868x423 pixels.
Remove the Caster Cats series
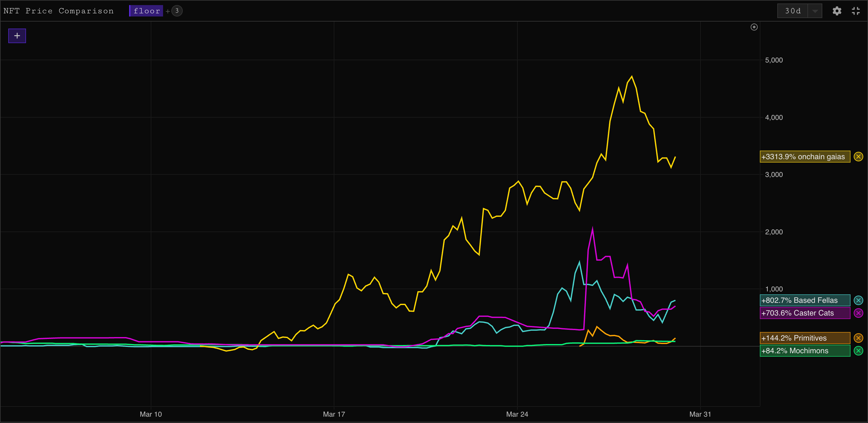click(858, 313)
